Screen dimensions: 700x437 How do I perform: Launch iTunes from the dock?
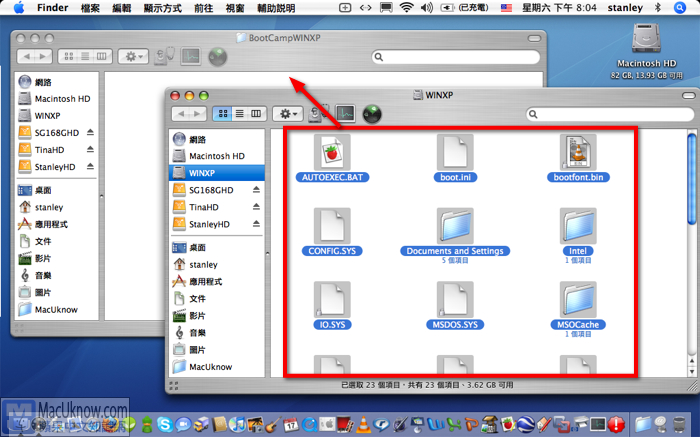pyautogui.click(x=238, y=424)
